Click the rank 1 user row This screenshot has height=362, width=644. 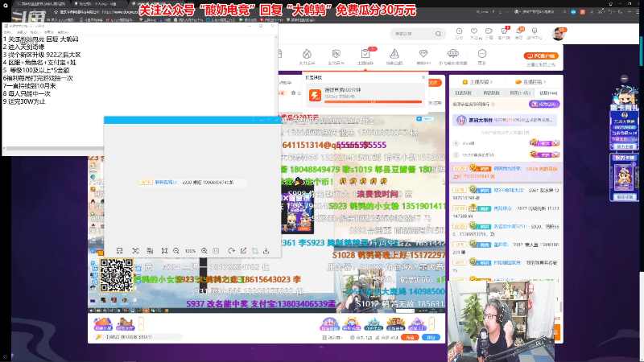coord(506,143)
